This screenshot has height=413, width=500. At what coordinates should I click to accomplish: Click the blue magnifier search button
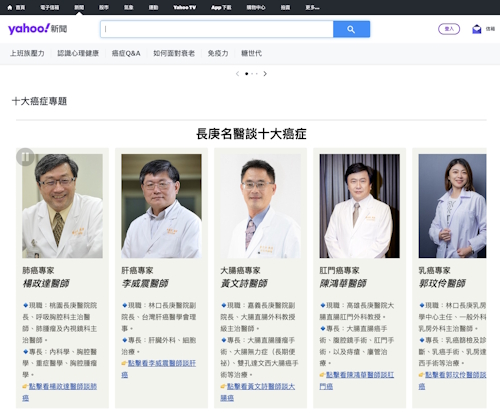pyautogui.click(x=351, y=29)
